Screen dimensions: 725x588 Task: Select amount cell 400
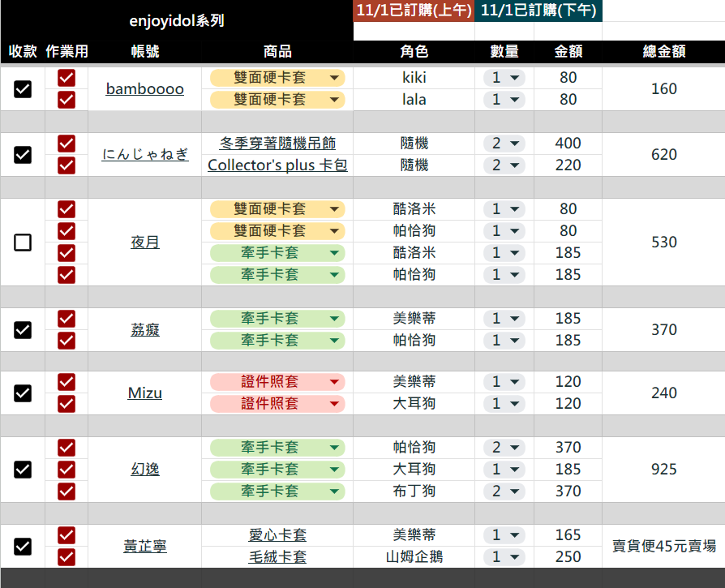pyautogui.click(x=568, y=144)
